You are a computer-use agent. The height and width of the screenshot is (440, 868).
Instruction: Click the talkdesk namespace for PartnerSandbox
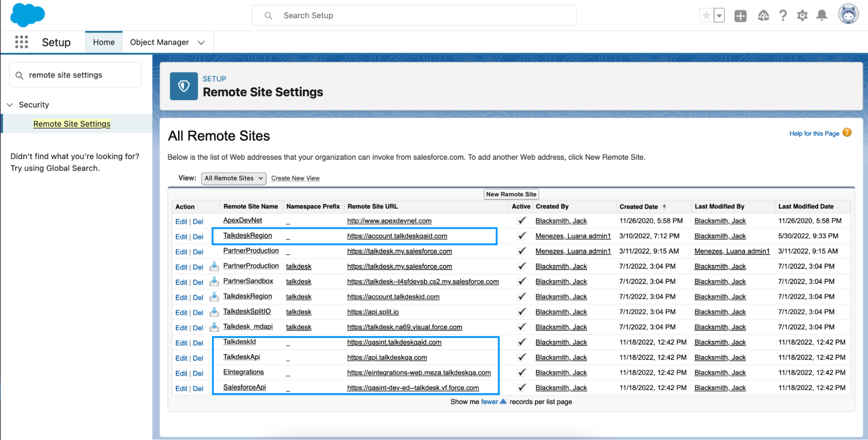[x=298, y=281]
